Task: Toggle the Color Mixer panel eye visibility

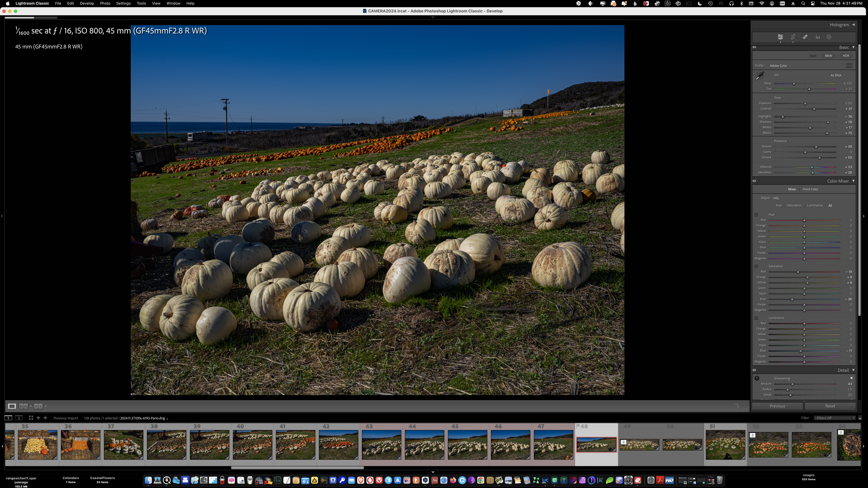Action: click(x=754, y=181)
